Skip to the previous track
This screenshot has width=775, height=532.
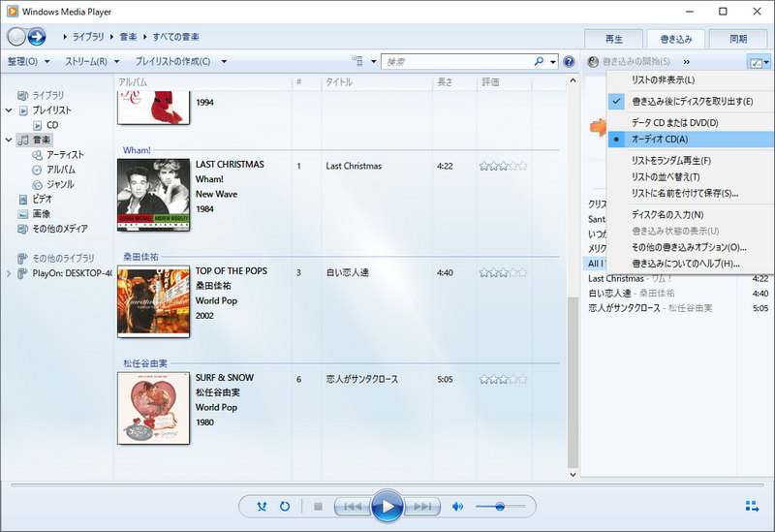click(x=353, y=506)
